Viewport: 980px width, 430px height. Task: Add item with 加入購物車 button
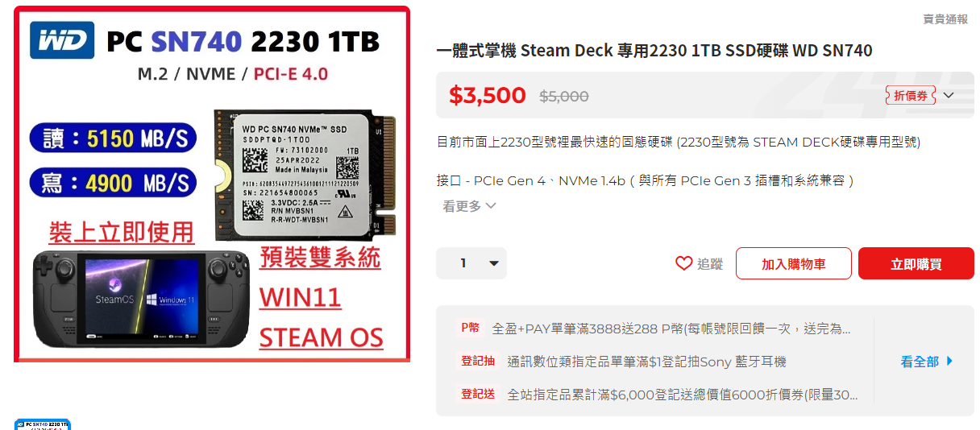point(794,263)
